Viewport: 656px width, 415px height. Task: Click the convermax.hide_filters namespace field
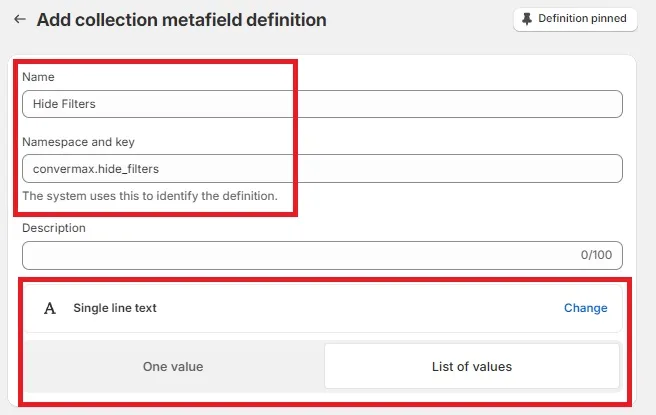click(322, 169)
